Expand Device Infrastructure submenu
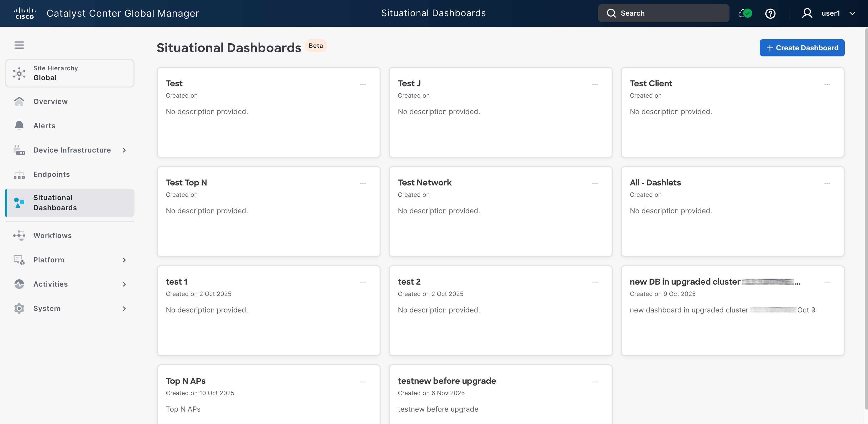This screenshot has width=868, height=424. (124, 150)
